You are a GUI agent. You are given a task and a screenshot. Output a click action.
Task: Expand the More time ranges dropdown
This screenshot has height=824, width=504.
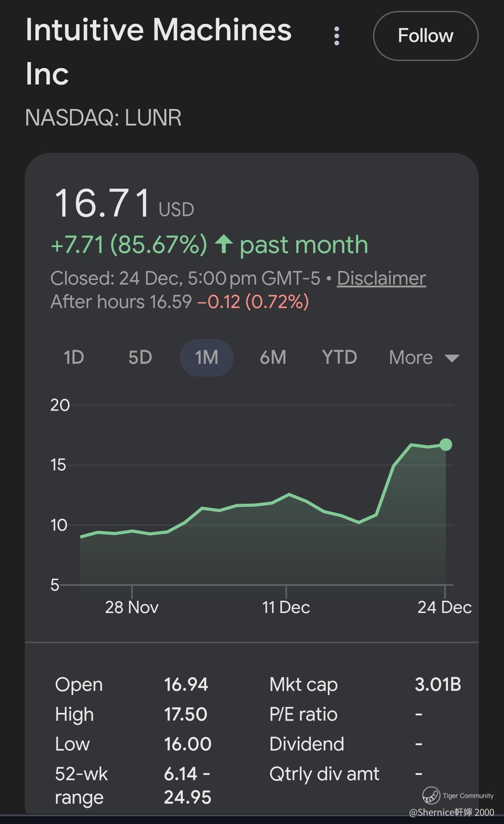(424, 357)
